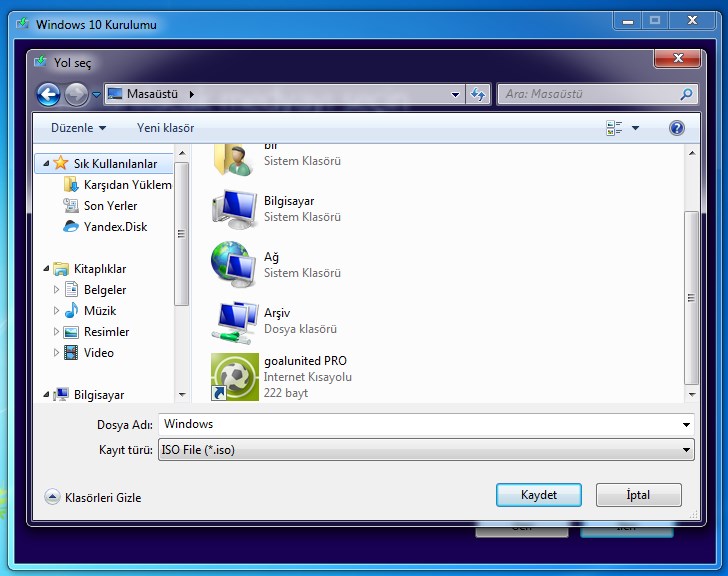This screenshot has height=576, width=728.
Task: Open the view options dropdown arrow
Action: [635, 128]
